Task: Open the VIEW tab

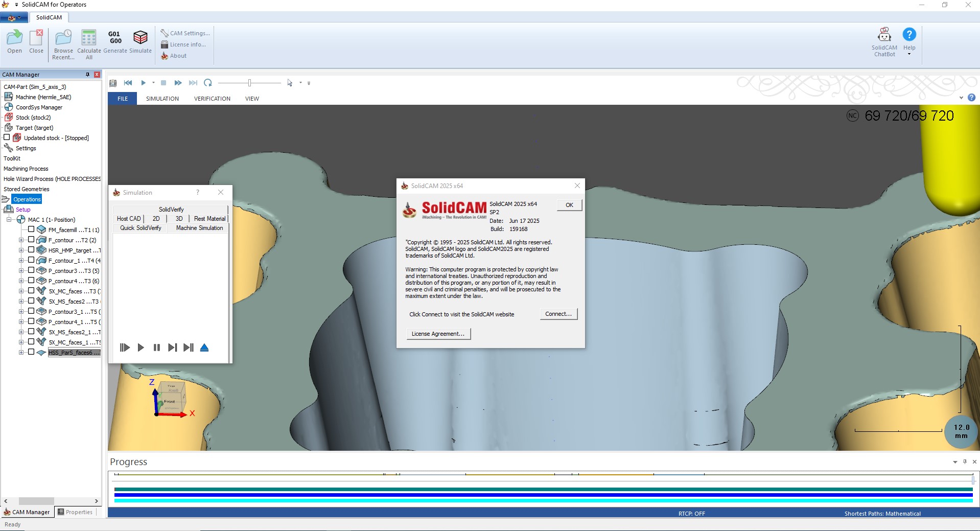Action: click(252, 99)
